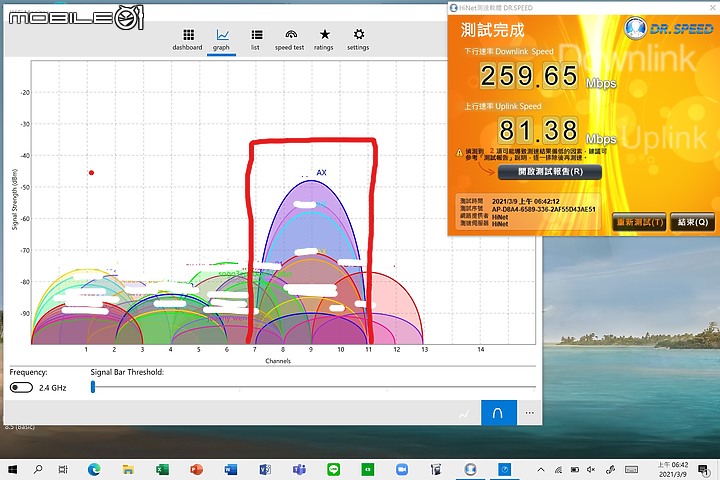Click the muted volume tray icon
This screenshot has height=480, width=720.
pyautogui.click(x=591, y=469)
